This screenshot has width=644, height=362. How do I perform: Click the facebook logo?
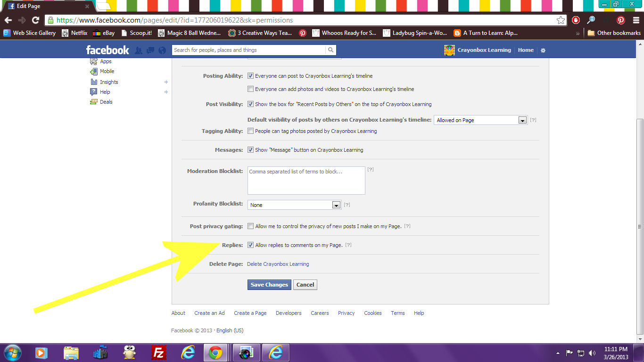(107, 50)
